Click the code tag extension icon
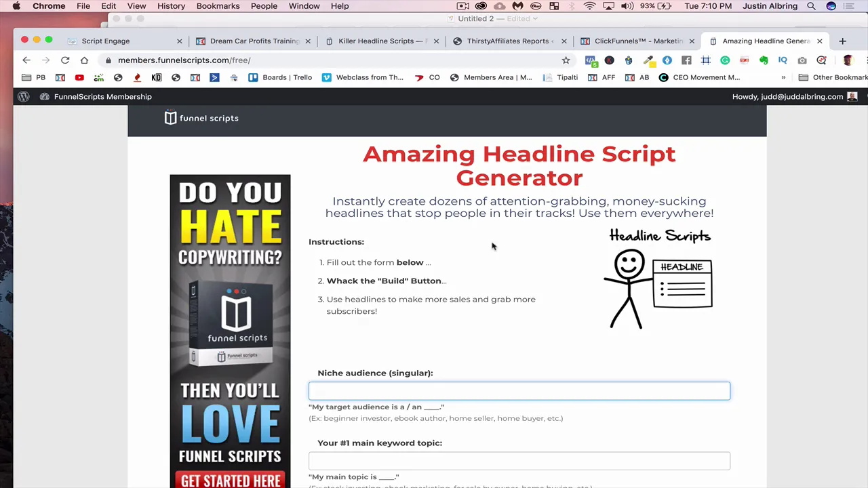This screenshot has width=868, height=488. 590,60
